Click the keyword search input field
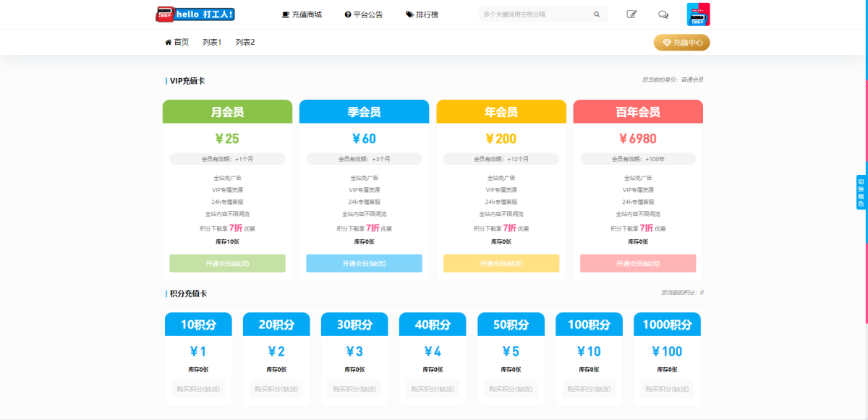Image resolution: width=868 pixels, height=420 pixels. pos(535,14)
